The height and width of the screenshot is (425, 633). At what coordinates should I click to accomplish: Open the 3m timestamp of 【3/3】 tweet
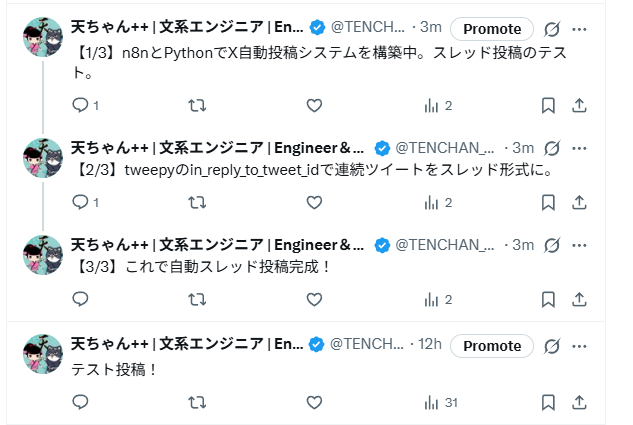coord(523,245)
